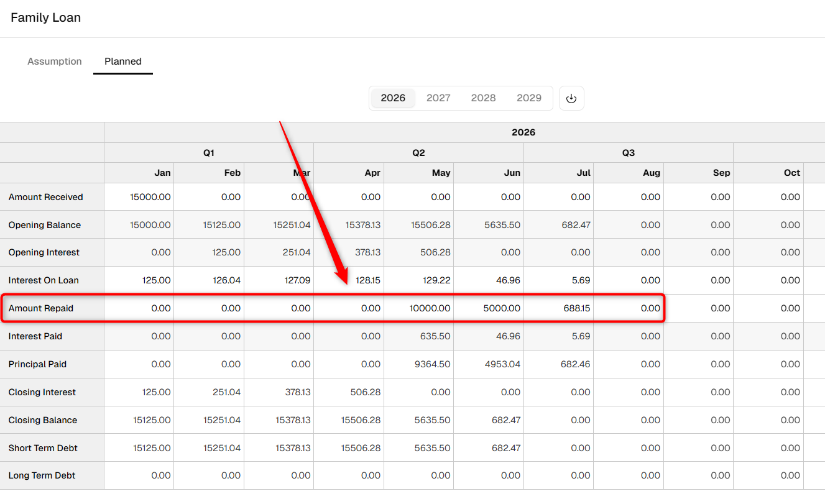
Task: Click Opening Balance Jul value 682.47
Action: [576, 225]
